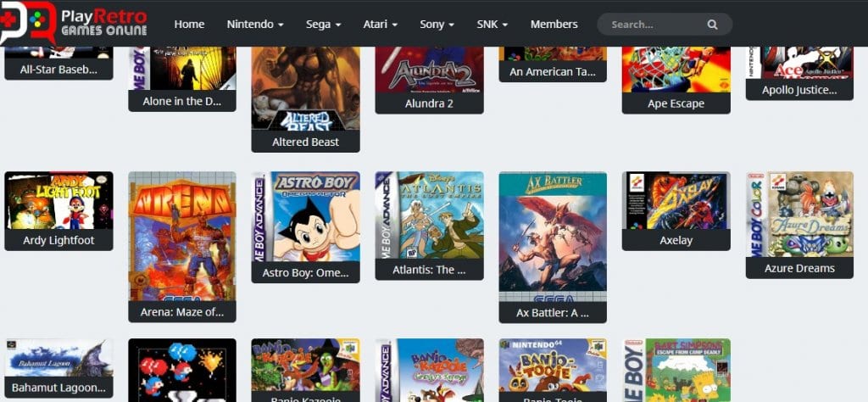Viewport: 868px width, 402px height.
Task: Select the Ax Battler cover thumbnail
Action: 553,237
